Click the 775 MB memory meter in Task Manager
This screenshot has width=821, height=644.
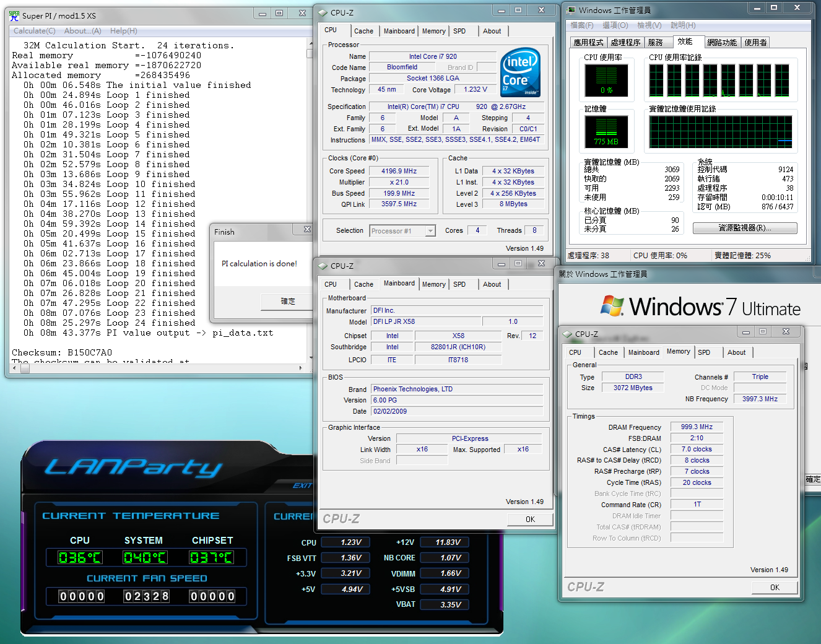click(606, 131)
